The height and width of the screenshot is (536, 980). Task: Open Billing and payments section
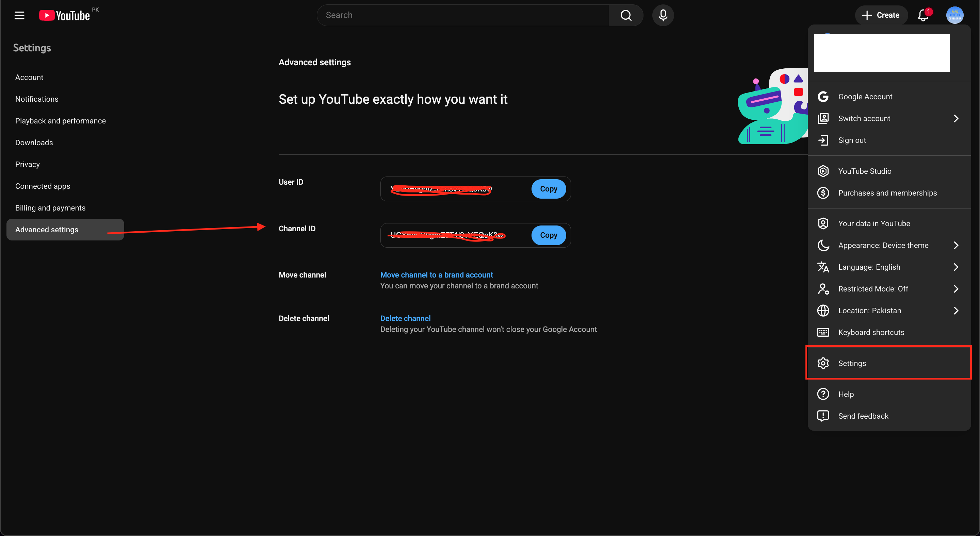click(x=50, y=208)
